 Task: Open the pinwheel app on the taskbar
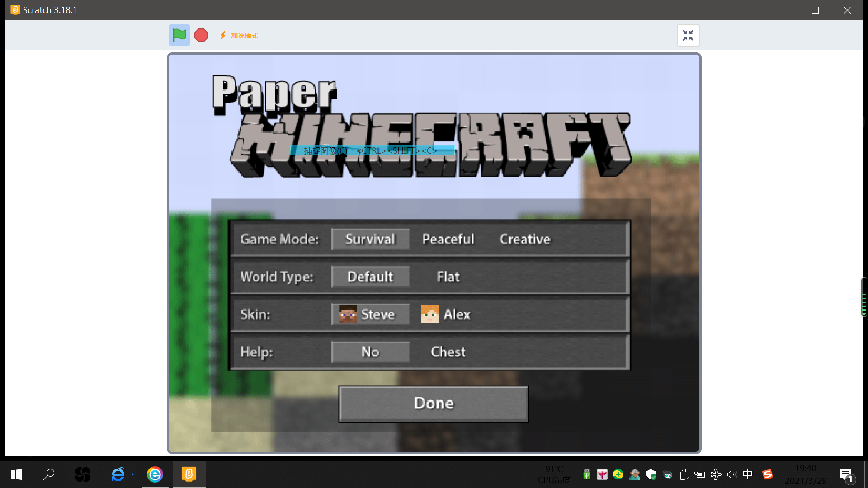point(83,474)
